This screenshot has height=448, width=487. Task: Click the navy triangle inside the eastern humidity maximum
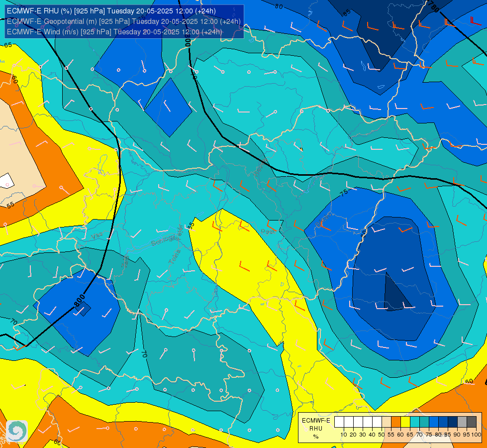[396, 293]
